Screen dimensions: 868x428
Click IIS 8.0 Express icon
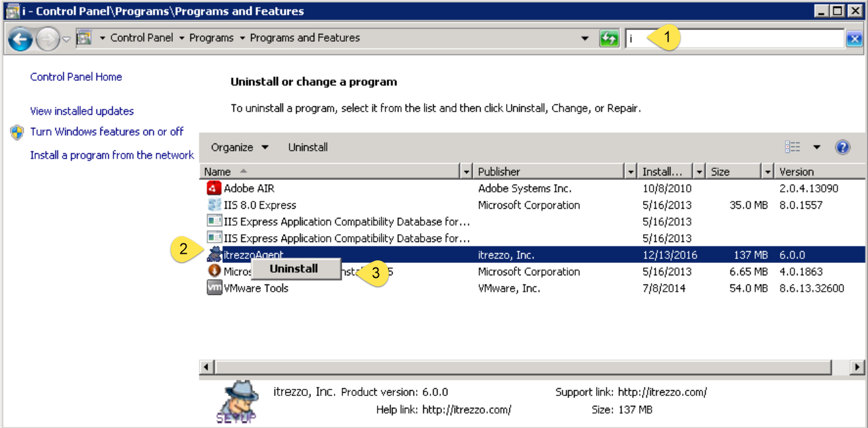pyautogui.click(x=214, y=205)
